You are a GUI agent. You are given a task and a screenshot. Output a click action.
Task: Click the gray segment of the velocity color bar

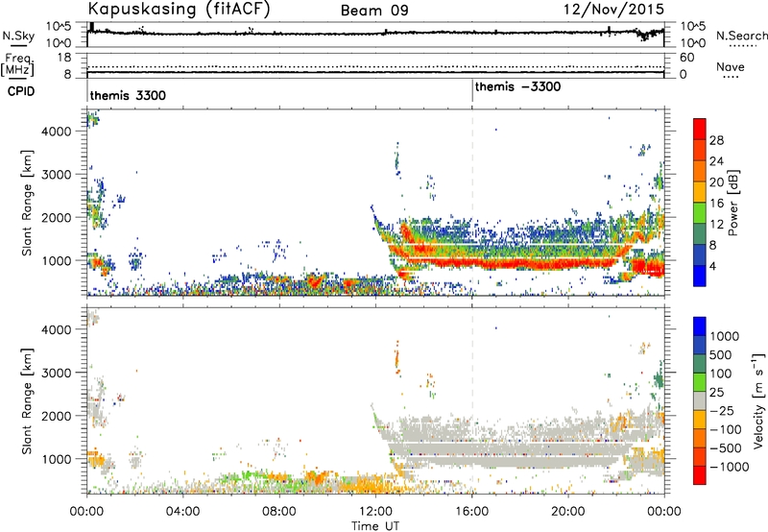700,401
